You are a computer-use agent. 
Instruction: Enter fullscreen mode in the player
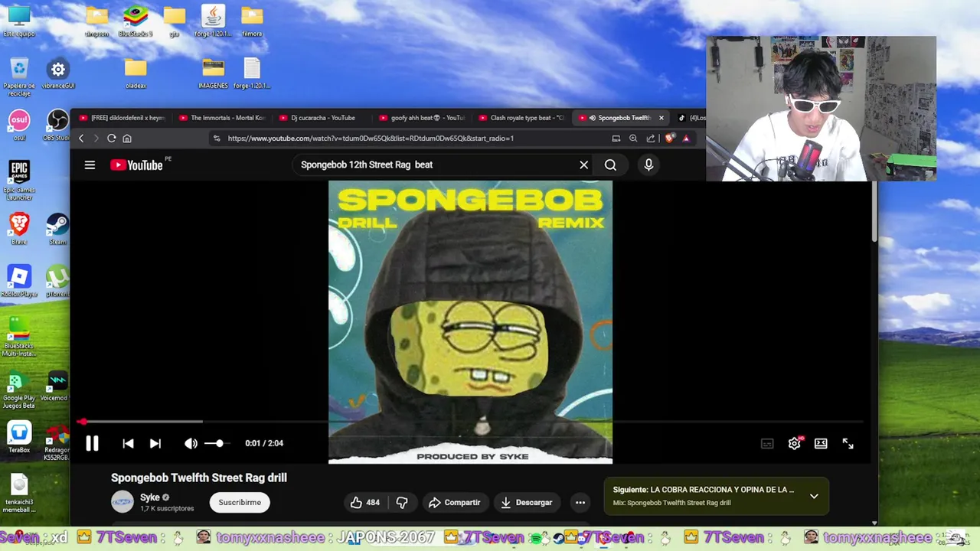coord(848,443)
